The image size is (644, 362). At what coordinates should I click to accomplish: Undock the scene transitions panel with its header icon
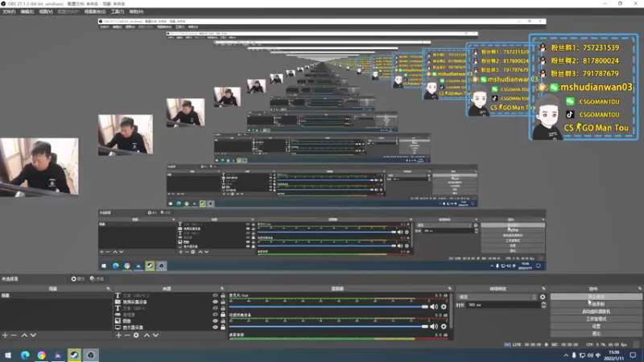(x=544, y=289)
